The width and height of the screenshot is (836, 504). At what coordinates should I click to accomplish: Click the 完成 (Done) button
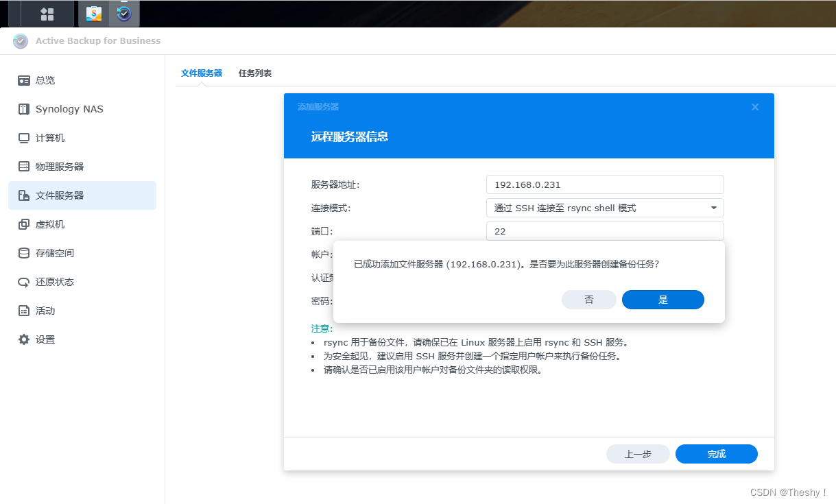(716, 453)
